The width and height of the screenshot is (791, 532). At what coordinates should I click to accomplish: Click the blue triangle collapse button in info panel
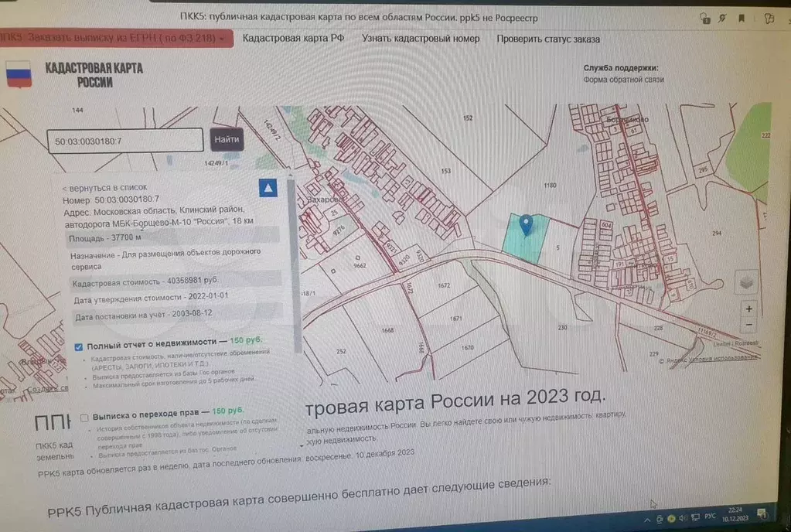[268, 188]
